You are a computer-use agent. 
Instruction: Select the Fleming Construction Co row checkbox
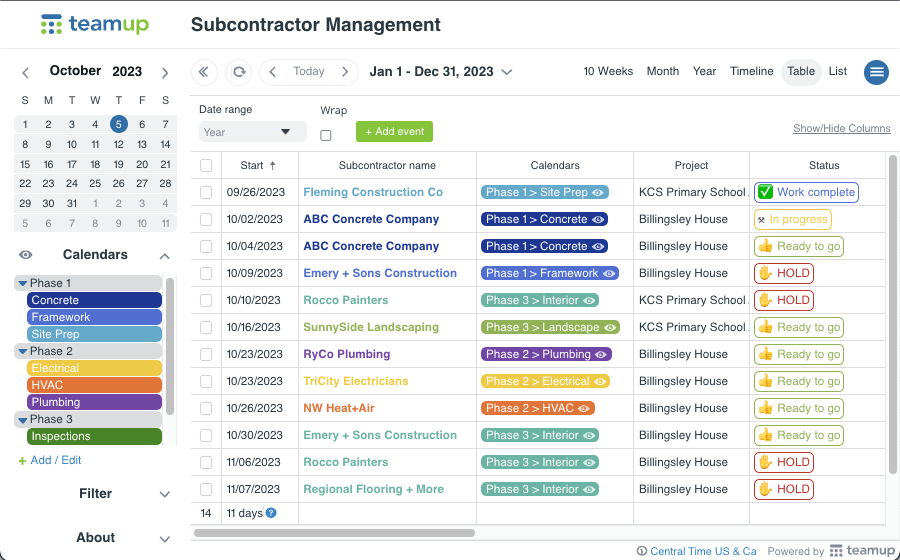(x=206, y=193)
